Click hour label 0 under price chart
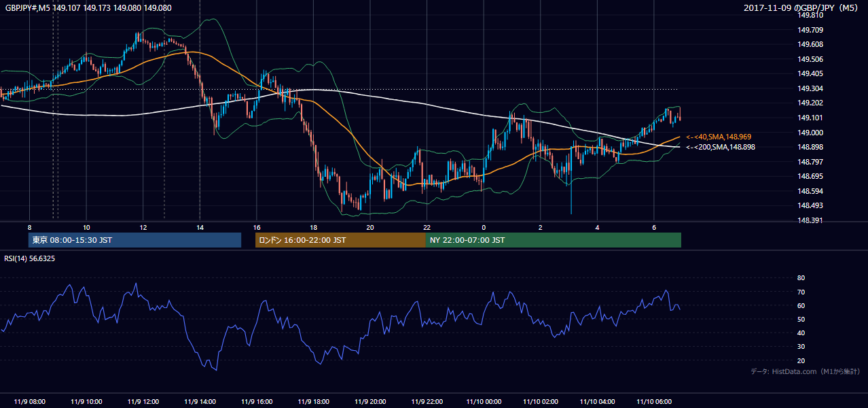This screenshot has height=408, width=868. (x=484, y=227)
